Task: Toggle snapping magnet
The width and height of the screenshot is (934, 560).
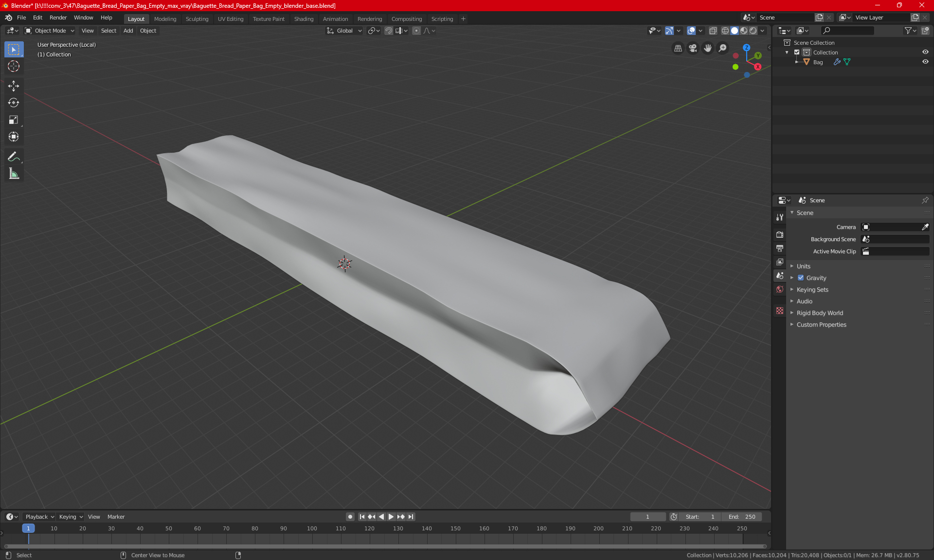Action: [x=389, y=31]
